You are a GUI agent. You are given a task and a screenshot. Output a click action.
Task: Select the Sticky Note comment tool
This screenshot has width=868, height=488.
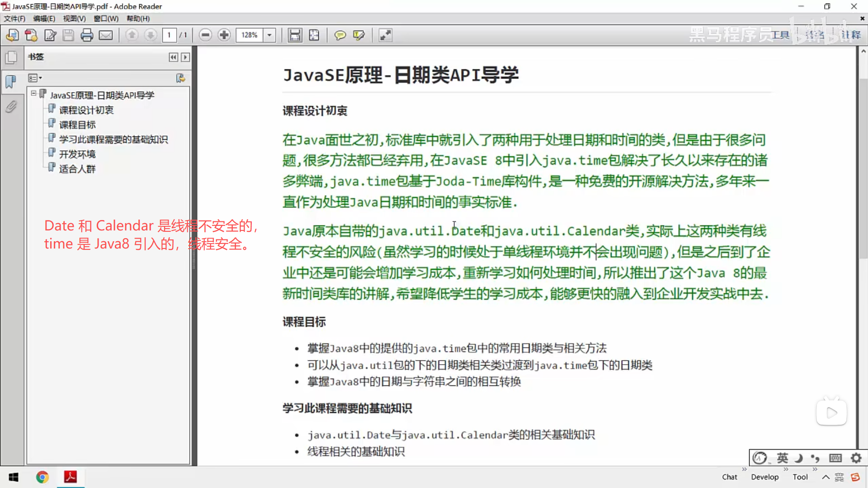(340, 35)
